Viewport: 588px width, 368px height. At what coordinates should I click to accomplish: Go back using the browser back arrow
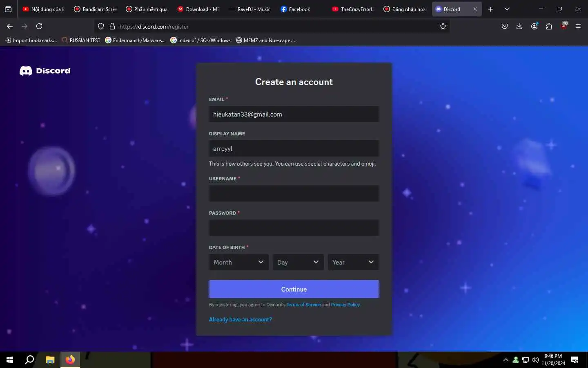(10, 26)
